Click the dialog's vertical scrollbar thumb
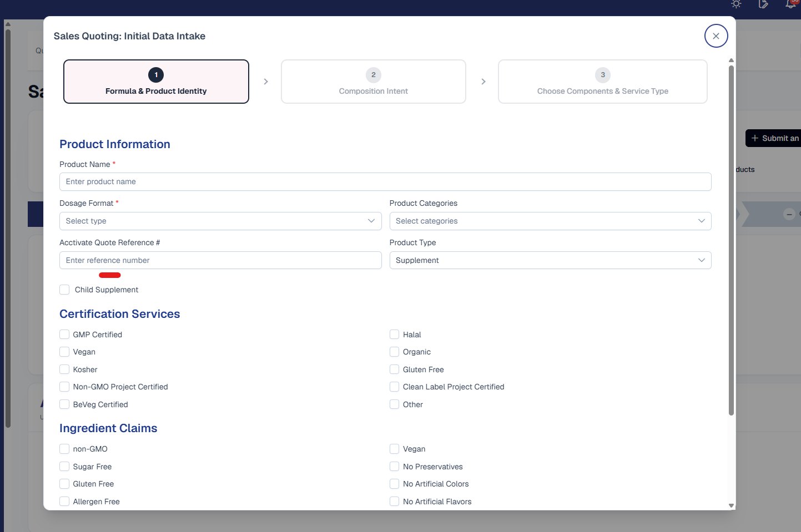 pyautogui.click(x=731, y=240)
